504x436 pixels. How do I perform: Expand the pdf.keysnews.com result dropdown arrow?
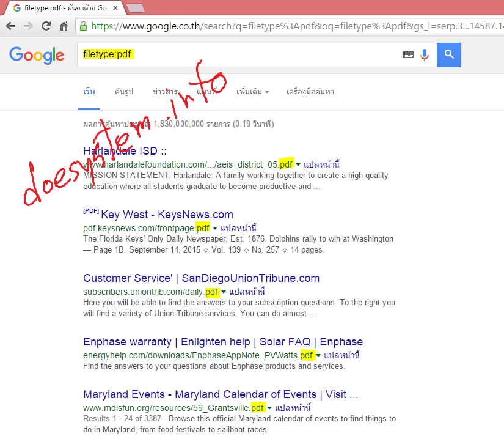[x=215, y=229]
